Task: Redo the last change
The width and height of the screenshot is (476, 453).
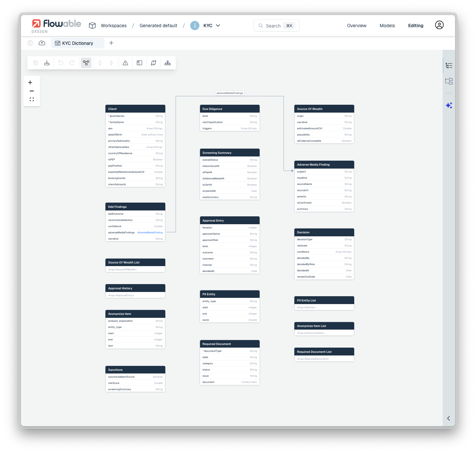Action: coord(72,63)
